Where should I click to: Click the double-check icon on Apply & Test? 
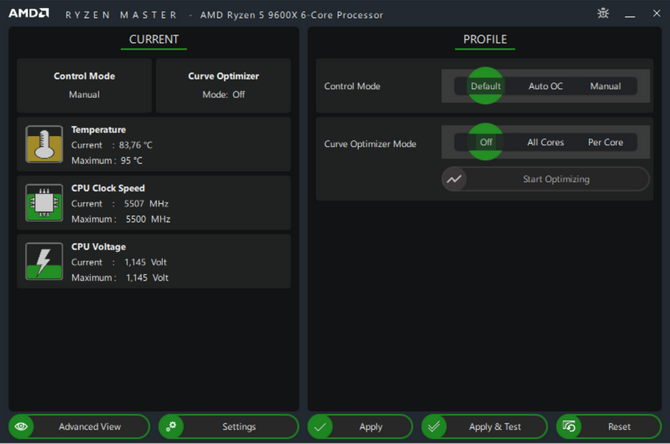coord(434,426)
